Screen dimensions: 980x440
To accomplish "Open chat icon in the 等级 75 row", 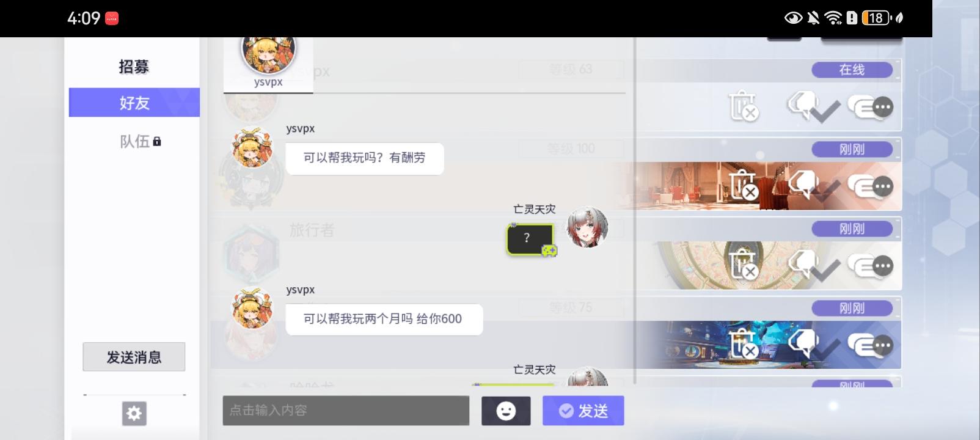I will click(871, 345).
